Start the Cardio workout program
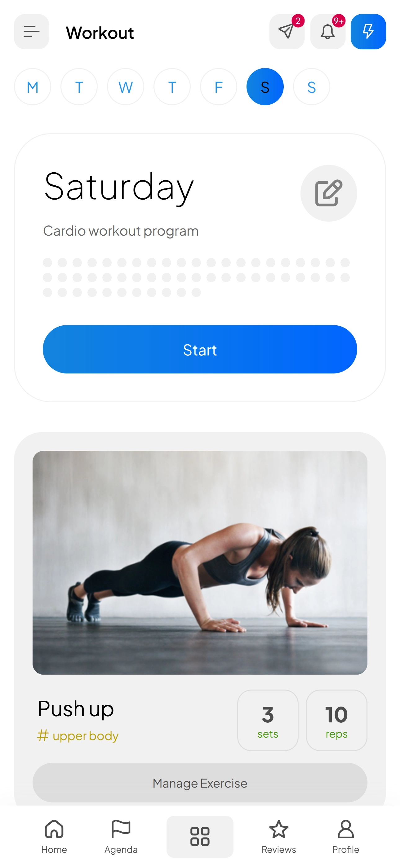 pyautogui.click(x=200, y=350)
